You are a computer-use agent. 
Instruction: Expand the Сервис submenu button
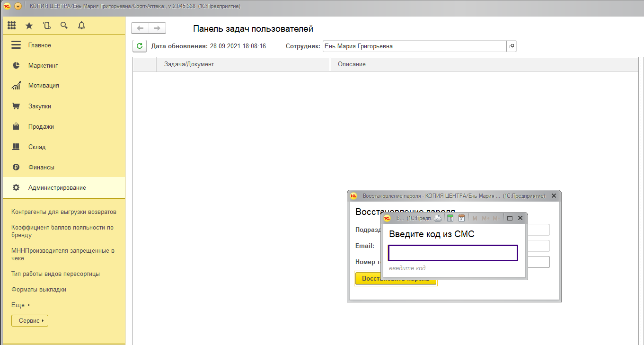click(30, 320)
